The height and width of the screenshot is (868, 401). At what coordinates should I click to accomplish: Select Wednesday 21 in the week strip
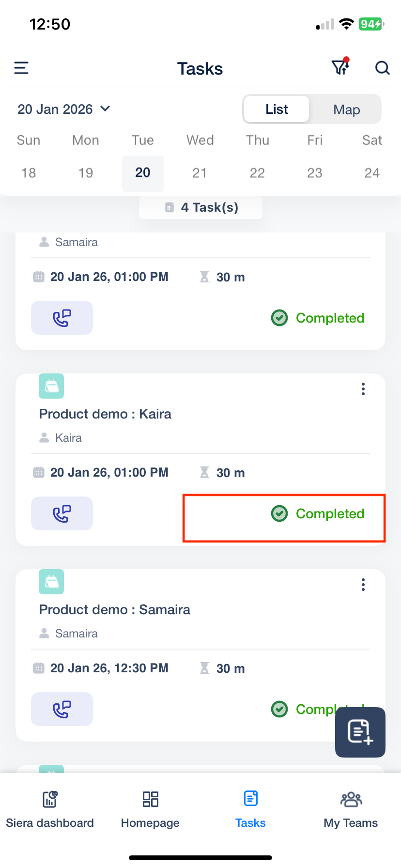coord(200,173)
